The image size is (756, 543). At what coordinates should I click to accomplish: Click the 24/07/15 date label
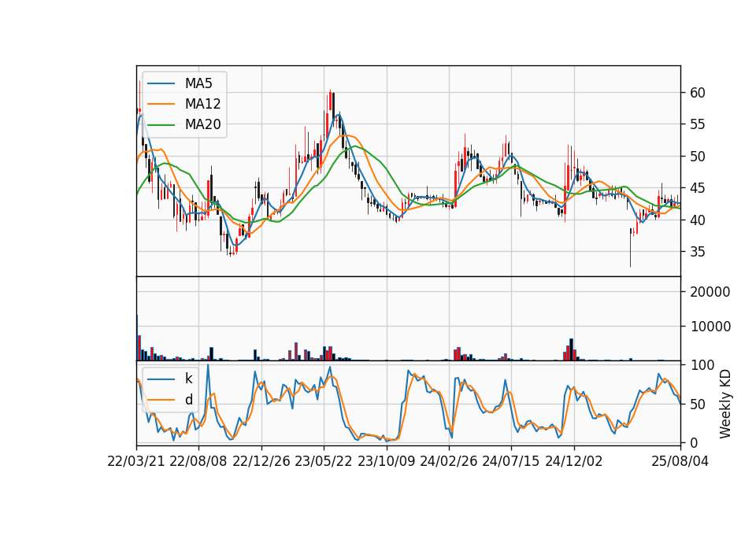(510, 461)
